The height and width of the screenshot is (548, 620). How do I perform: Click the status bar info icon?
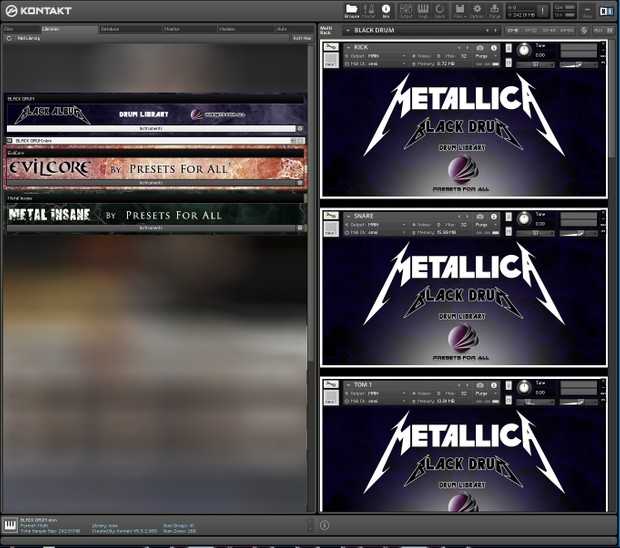click(x=324, y=525)
